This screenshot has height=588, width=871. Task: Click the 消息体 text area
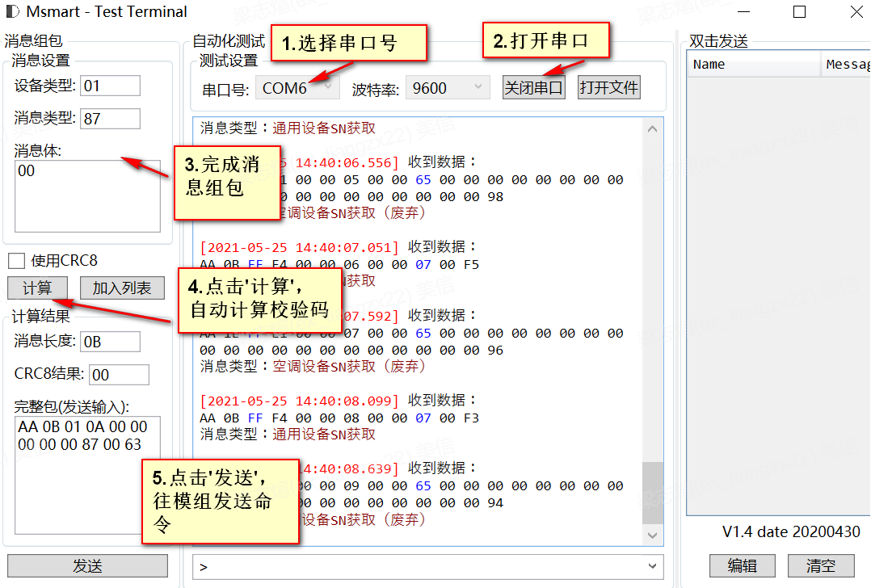[88, 196]
